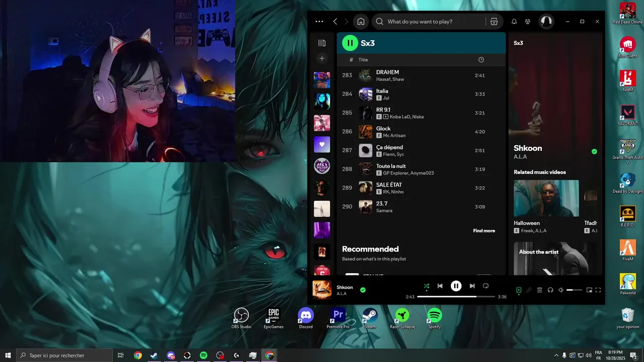This screenshot has width=644, height=362.
Task: Go forward in Spotify navigation
Action: (x=346, y=22)
